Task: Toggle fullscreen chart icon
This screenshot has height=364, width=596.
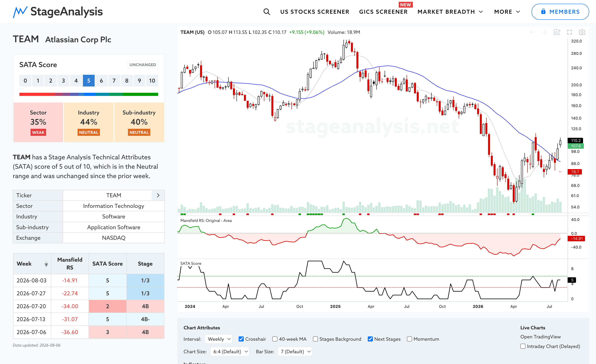Action: [570, 32]
